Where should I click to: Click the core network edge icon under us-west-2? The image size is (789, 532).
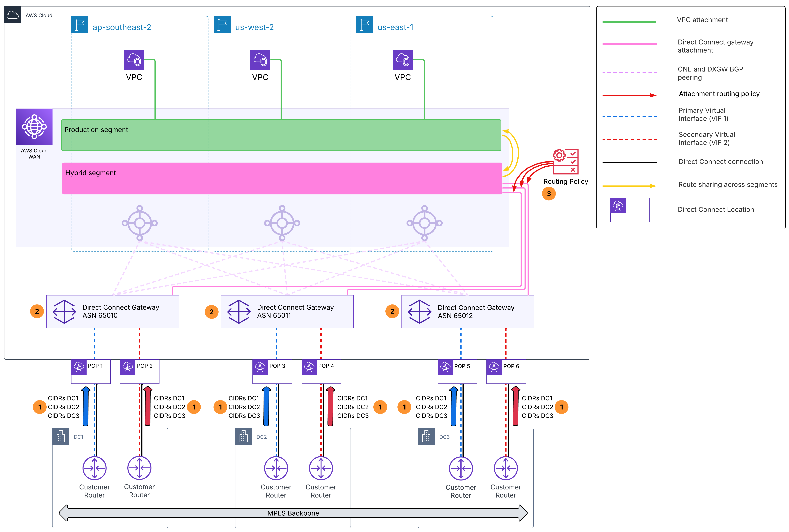point(282,223)
